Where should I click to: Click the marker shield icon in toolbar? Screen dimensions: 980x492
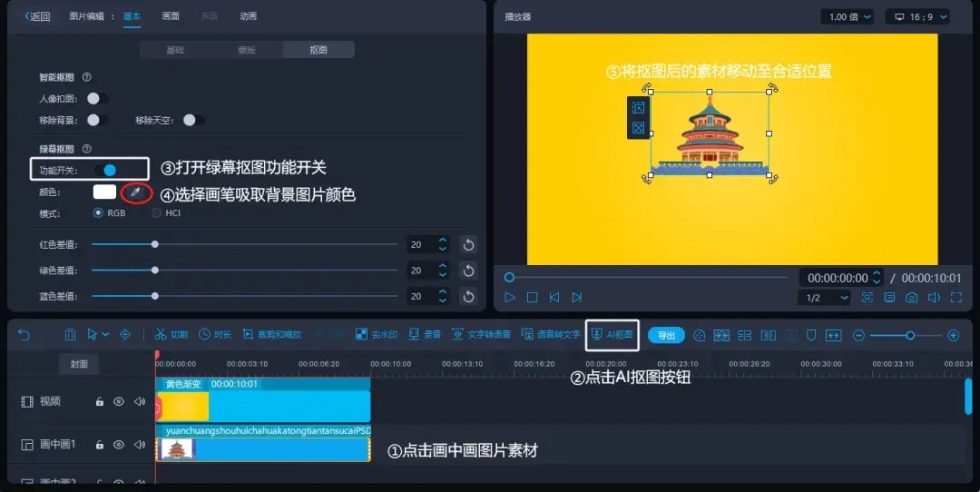coord(811,335)
